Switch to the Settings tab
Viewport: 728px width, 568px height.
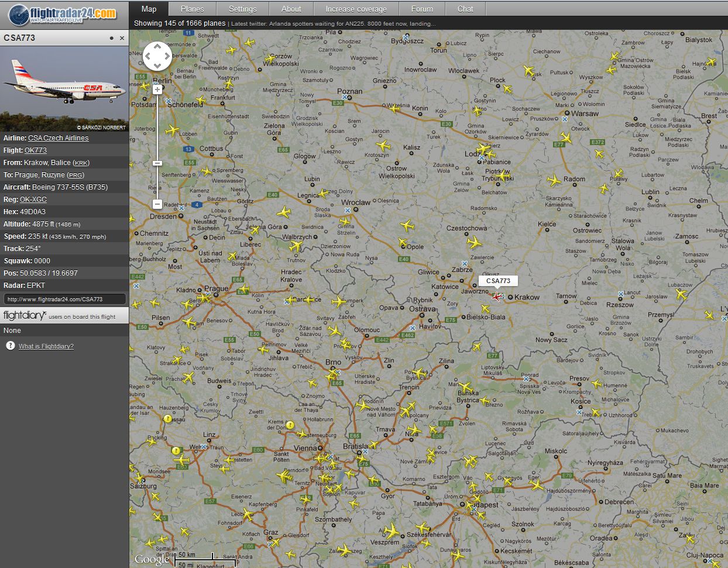tap(242, 9)
